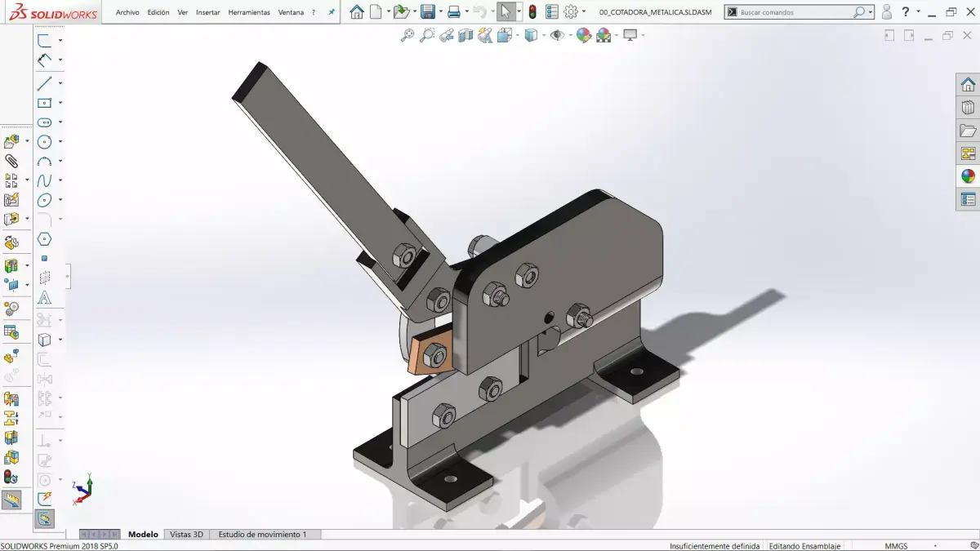Open the search type dropdown next to magnifier
Viewport: 980px width, 551px height.
(871, 12)
